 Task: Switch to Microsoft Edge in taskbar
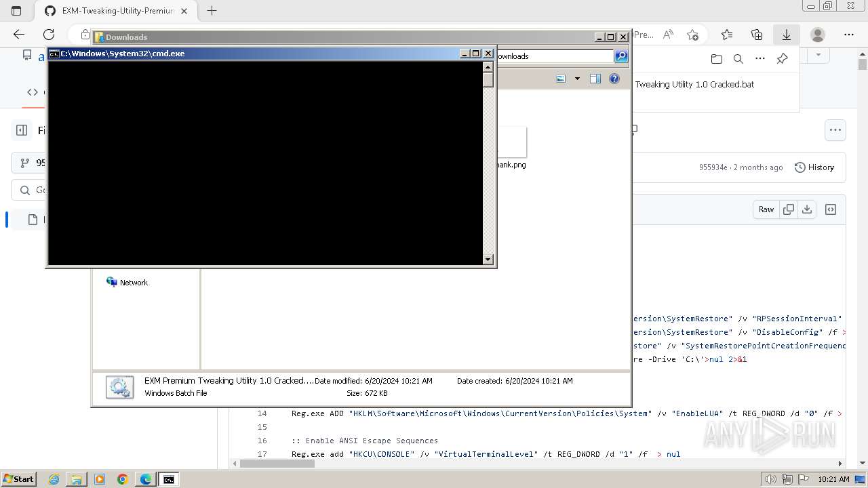145,479
